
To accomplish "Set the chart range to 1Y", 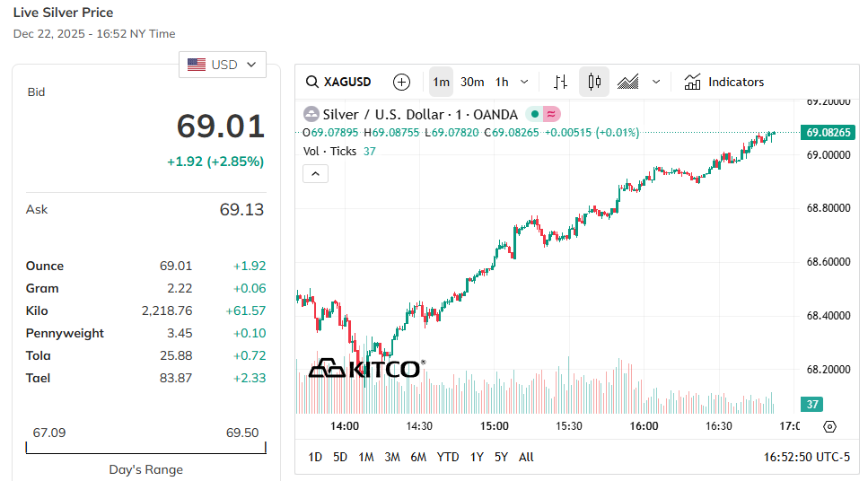I will click(x=477, y=457).
